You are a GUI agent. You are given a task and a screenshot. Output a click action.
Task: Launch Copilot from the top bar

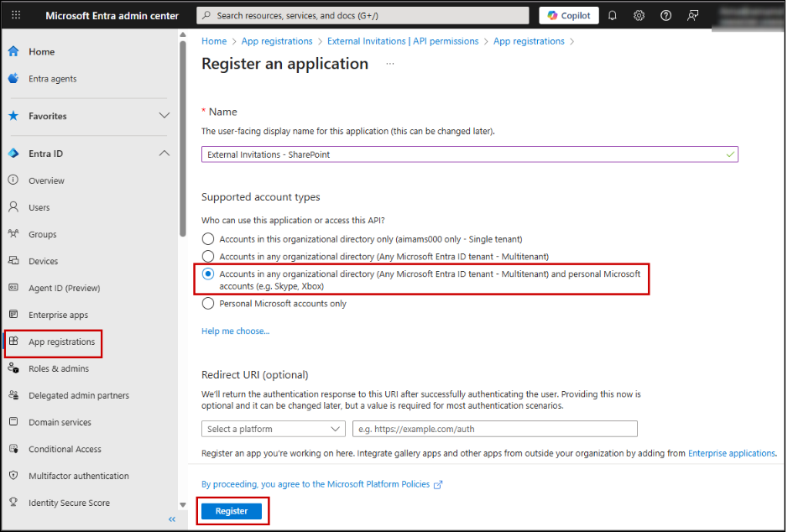[x=569, y=15]
